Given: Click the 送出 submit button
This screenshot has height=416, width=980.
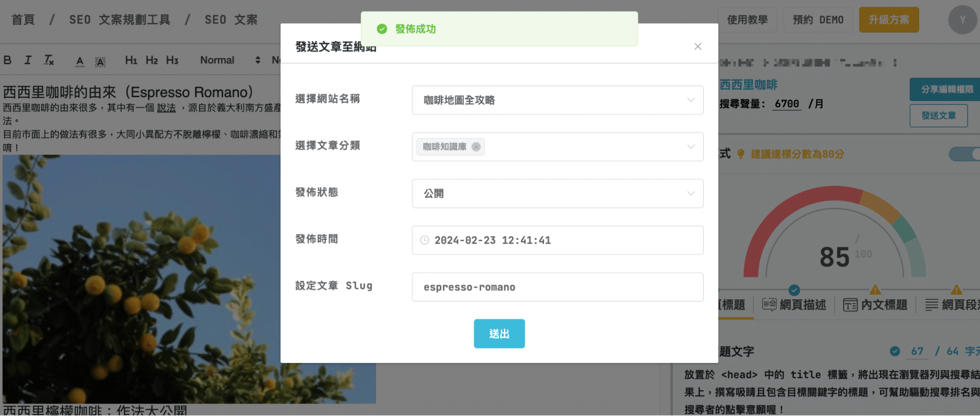Looking at the screenshot, I should pos(499,334).
